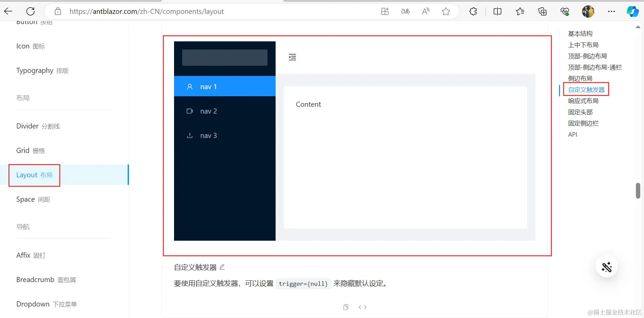Jump to 基本结构 anchor
The image size is (644, 318).
point(580,34)
